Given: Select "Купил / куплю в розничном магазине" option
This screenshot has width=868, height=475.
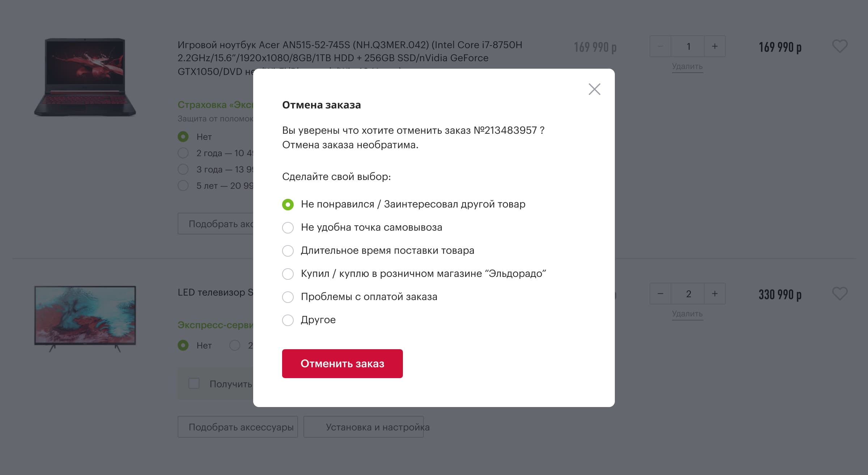Looking at the screenshot, I should [288, 274].
